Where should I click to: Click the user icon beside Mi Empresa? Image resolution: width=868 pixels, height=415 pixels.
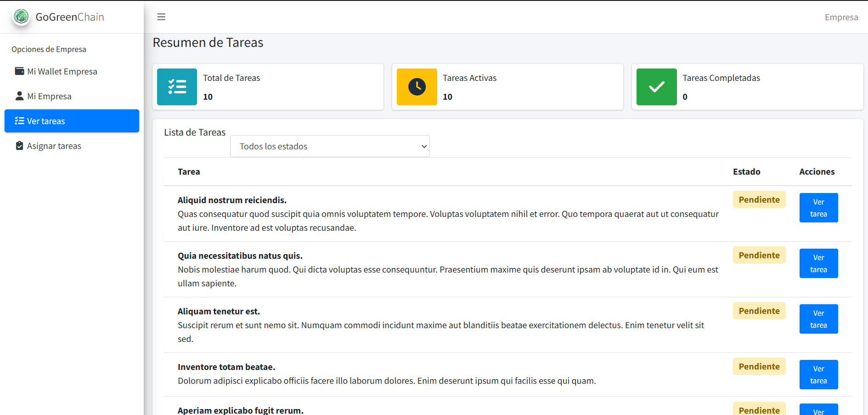coord(19,96)
